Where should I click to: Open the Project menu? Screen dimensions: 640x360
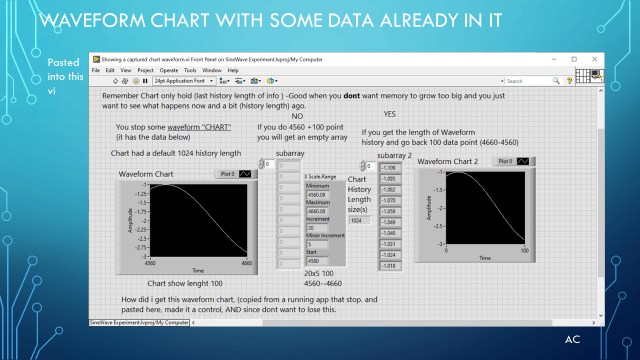pos(145,70)
